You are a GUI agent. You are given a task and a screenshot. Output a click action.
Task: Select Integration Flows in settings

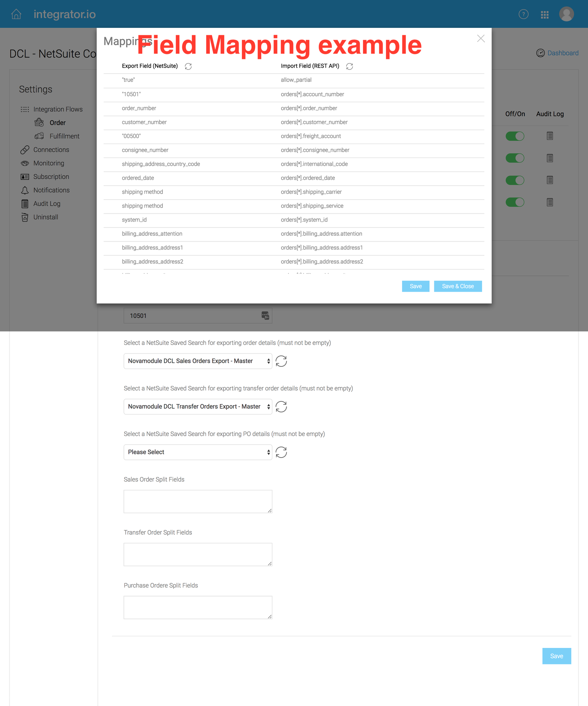(58, 109)
